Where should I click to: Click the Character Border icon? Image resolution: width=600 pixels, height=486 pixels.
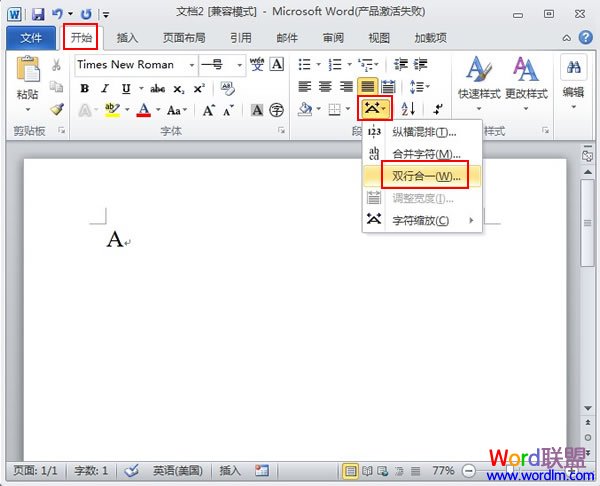pos(277,64)
